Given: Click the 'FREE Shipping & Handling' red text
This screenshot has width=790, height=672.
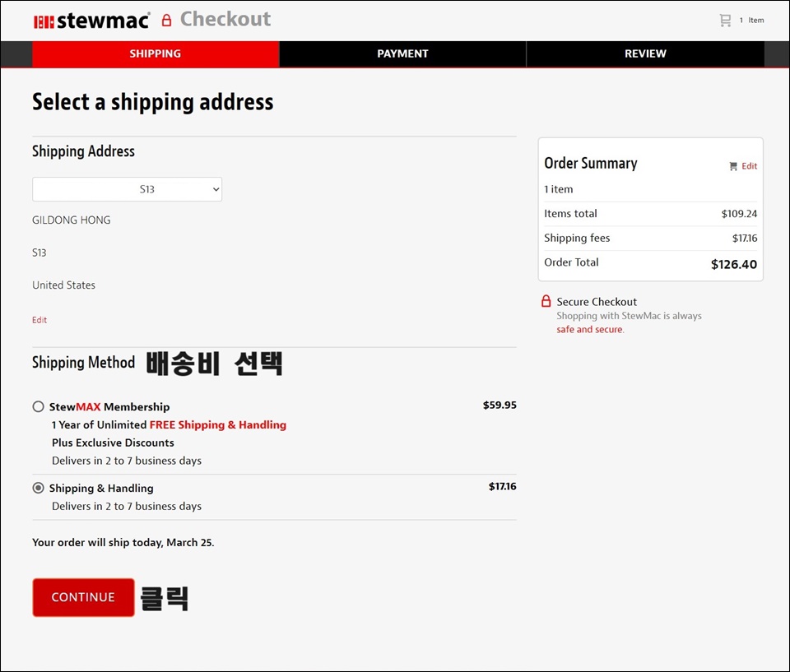Looking at the screenshot, I should (x=217, y=424).
